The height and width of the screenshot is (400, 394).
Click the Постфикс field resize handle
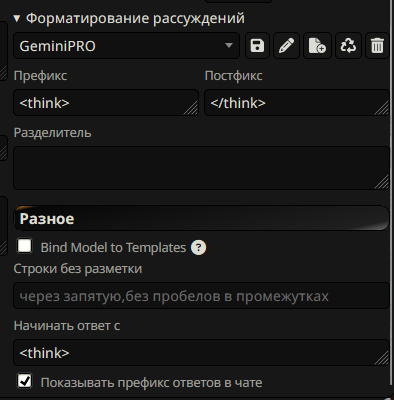(x=381, y=108)
